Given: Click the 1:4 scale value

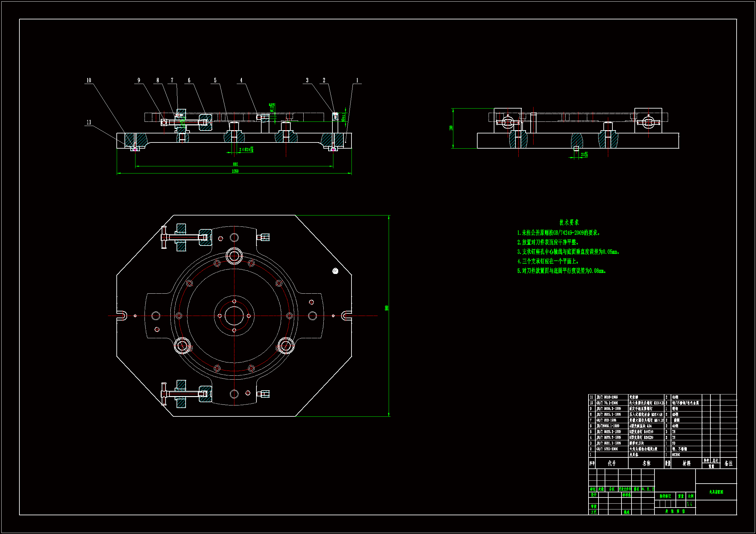Looking at the screenshot, I should pyautogui.click(x=690, y=504).
